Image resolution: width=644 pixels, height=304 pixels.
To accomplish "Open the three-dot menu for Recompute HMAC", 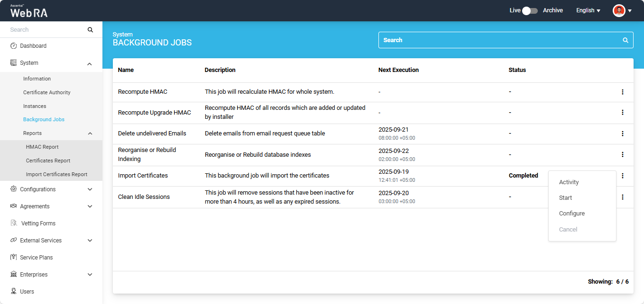I will click(623, 92).
